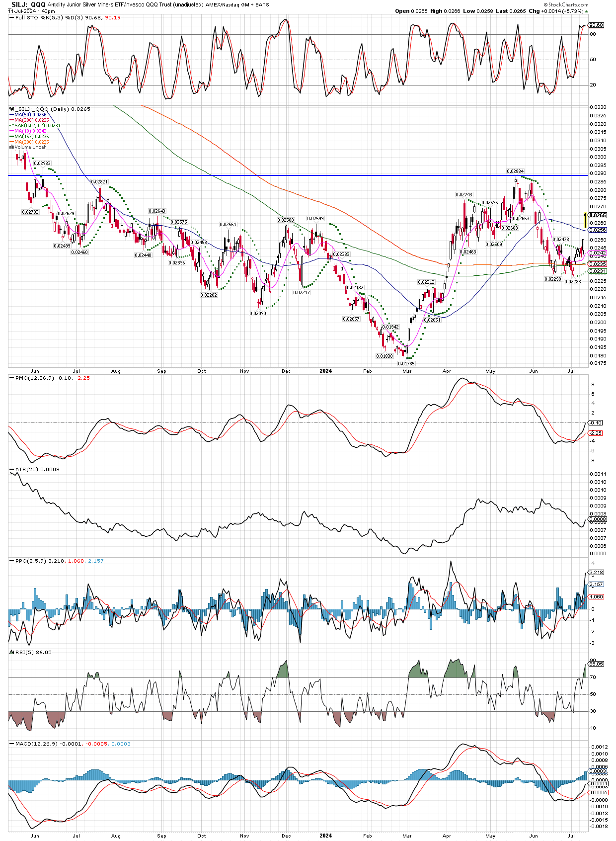Click the 0.02473 price label
The width and height of the screenshot is (616, 841).
(x=561, y=240)
